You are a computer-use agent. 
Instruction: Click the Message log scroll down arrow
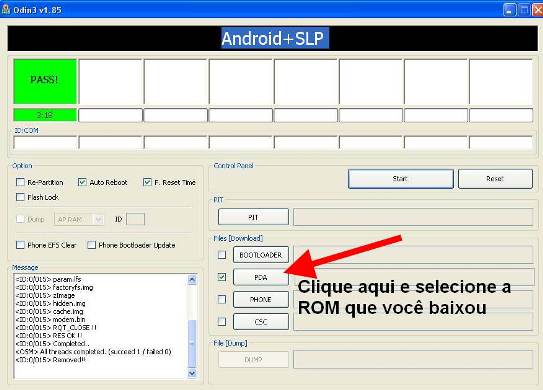tap(192, 373)
